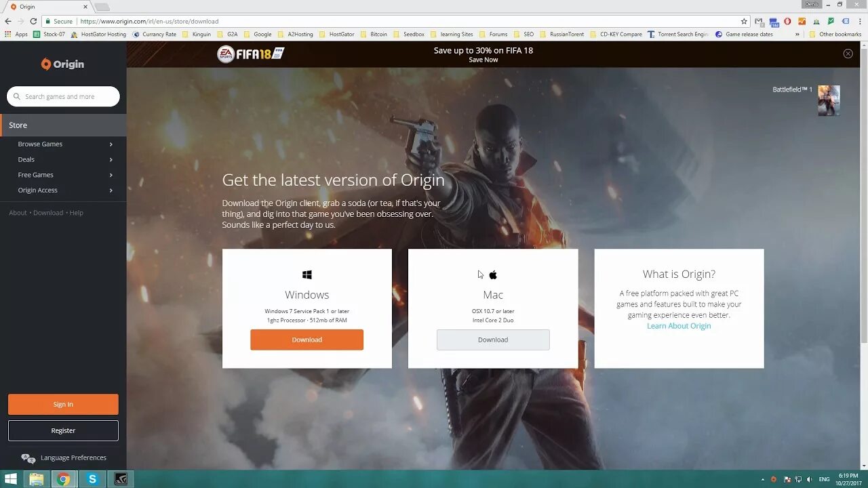Image resolution: width=868 pixels, height=488 pixels.
Task: Open the Stock-07 bookmark
Action: 49,34
